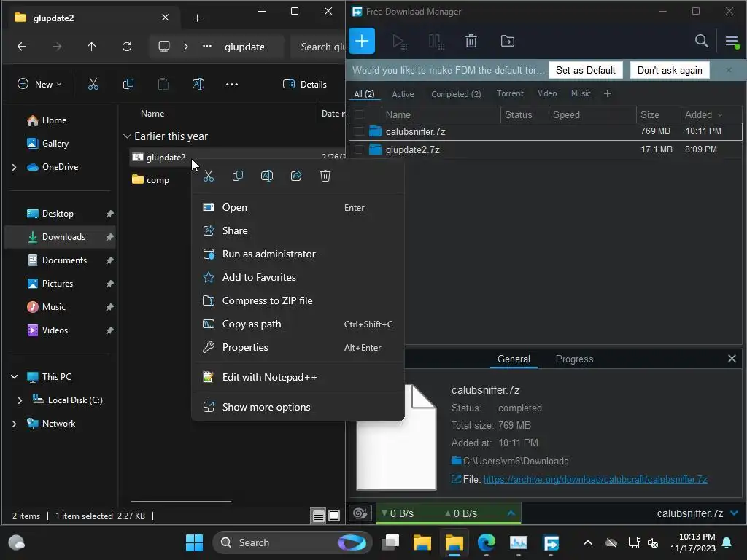Image resolution: width=747 pixels, height=560 pixels.
Task: Open the C:\Users\vm6\Downloads folder link
Action: (516, 462)
